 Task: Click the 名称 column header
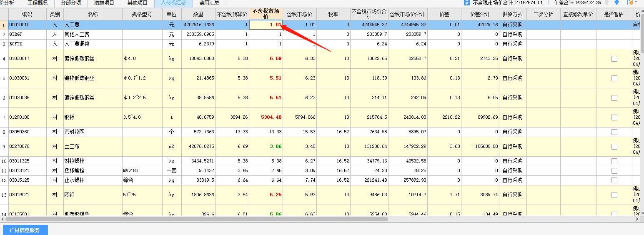[93, 14]
